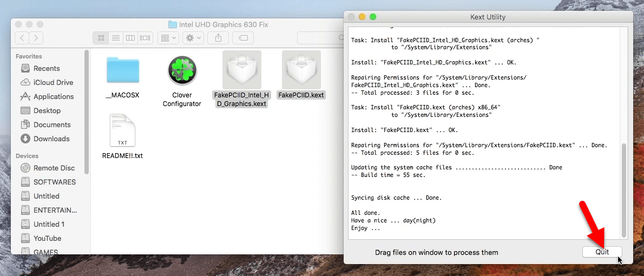Screen dimensions: 644x276
Task: Switch Finder to list view
Action: coord(116,38)
